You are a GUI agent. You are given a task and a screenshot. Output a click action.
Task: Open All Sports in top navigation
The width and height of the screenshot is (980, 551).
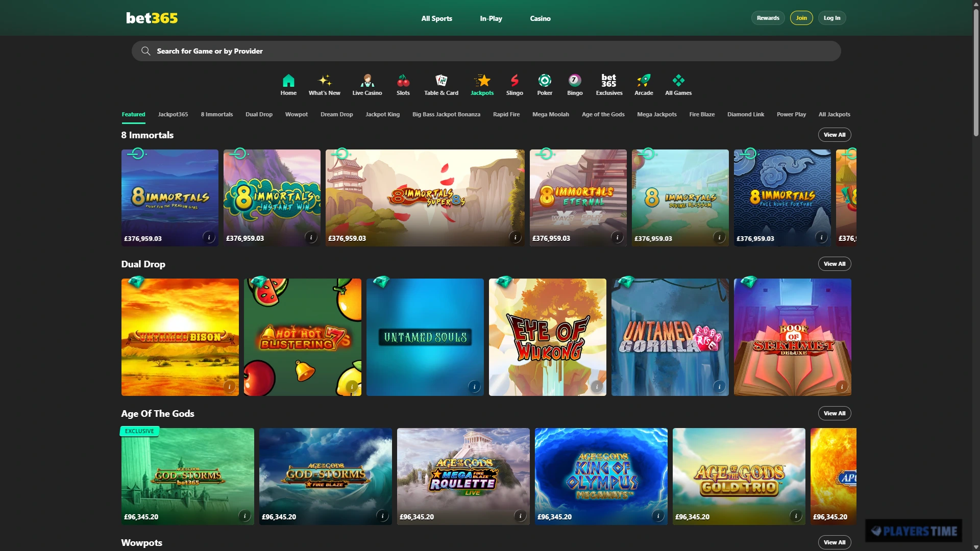[436, 18]
